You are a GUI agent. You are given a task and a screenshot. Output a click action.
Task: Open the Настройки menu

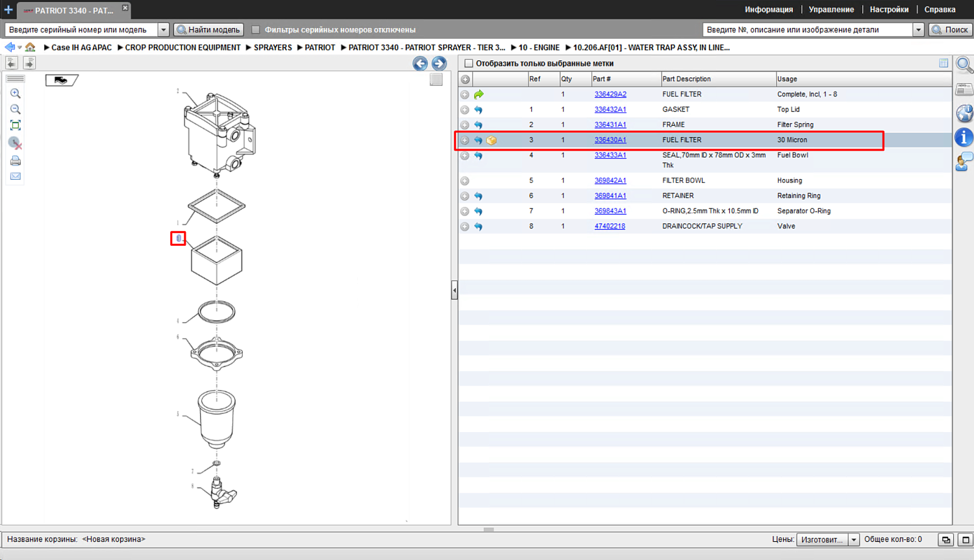(x=889, y=10)
